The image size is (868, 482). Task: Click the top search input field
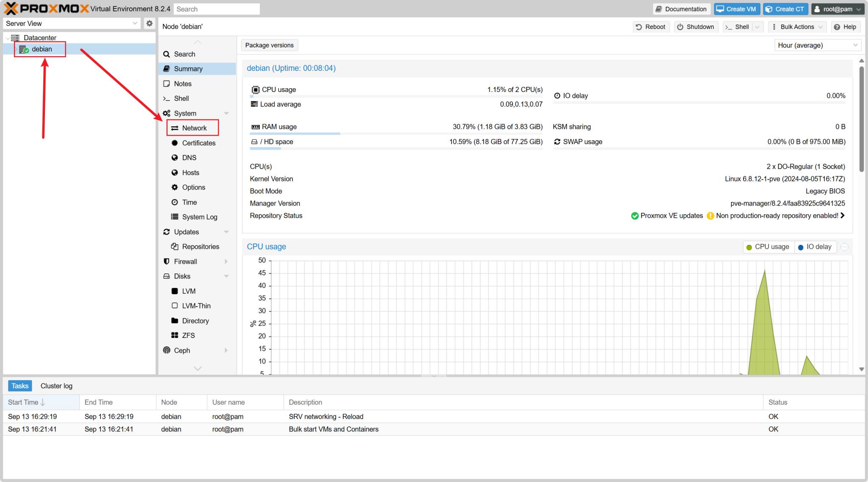tap(217, 9)
